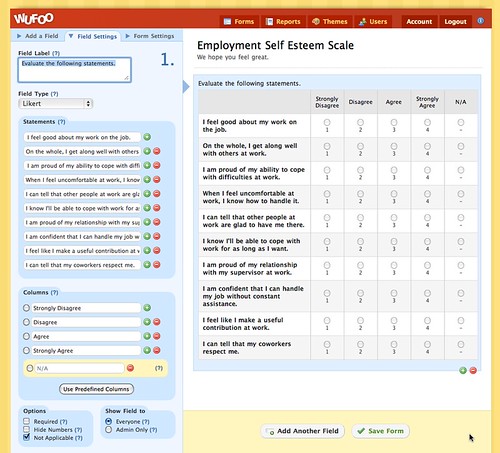The width and height of the screenshot is (500, 453).
Task: Add a column after Strongly Agree
Action: [147, 350]
